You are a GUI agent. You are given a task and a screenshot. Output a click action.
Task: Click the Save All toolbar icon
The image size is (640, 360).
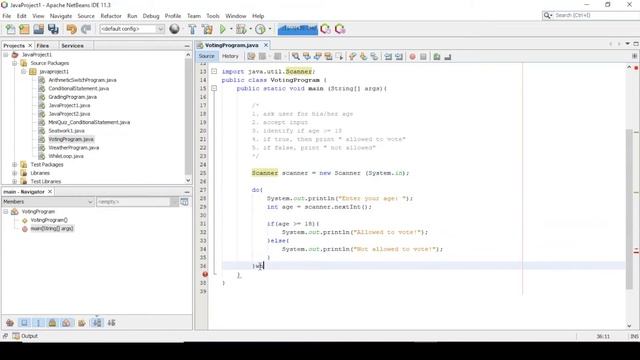[x=53, y=29]
